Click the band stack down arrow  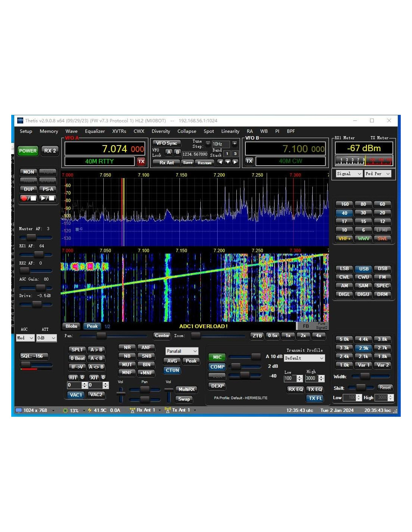[x=227, y=162]
